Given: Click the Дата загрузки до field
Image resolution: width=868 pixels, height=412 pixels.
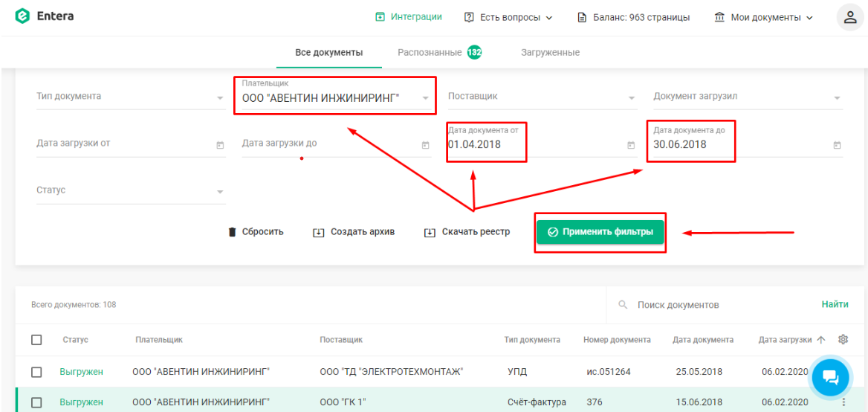Looking at the screenshot, I should 336,144.
